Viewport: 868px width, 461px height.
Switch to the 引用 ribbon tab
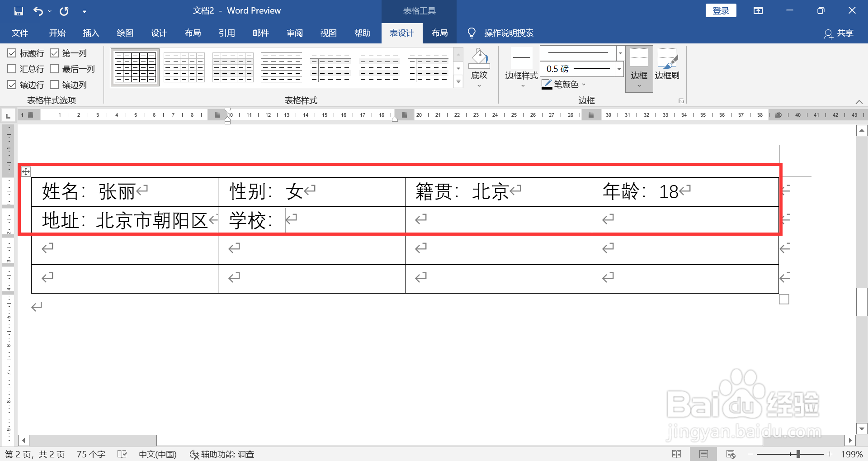click(x=227, y=33)
